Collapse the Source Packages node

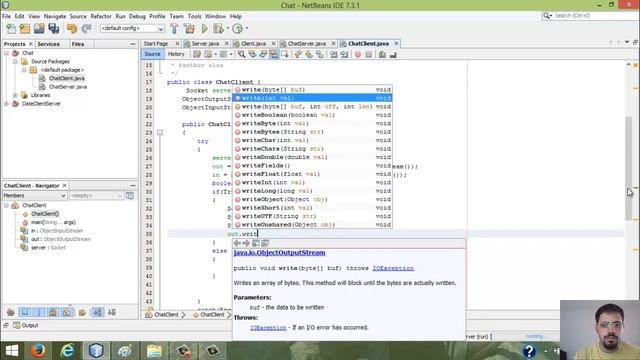15,62
